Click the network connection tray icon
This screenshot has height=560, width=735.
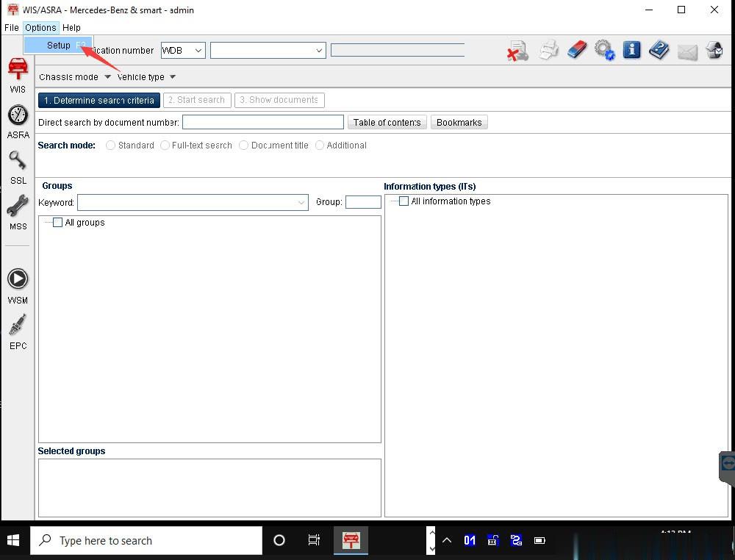(516, 540)
